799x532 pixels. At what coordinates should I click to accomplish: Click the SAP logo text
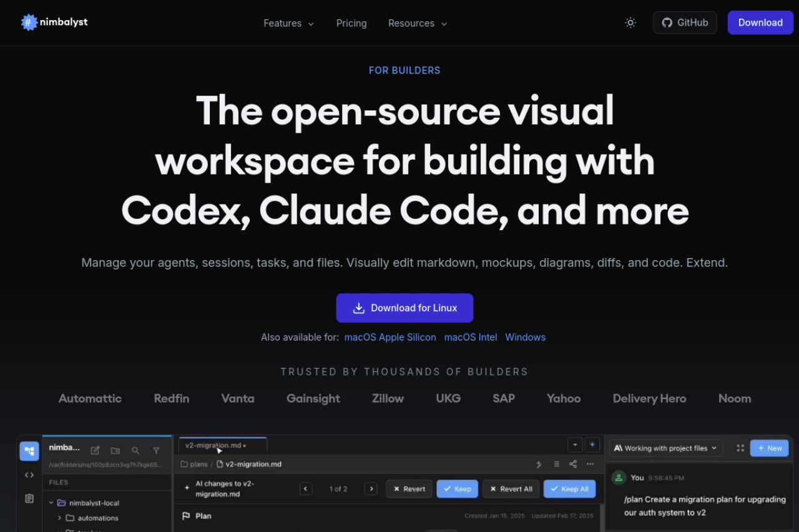pyautogui.click(x=504, y=399)
